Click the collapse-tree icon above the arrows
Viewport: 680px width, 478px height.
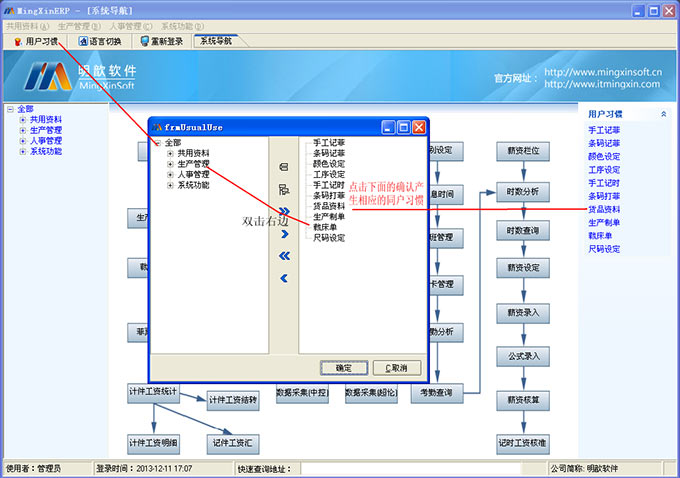pyautogui.click(x=284, y=167)
